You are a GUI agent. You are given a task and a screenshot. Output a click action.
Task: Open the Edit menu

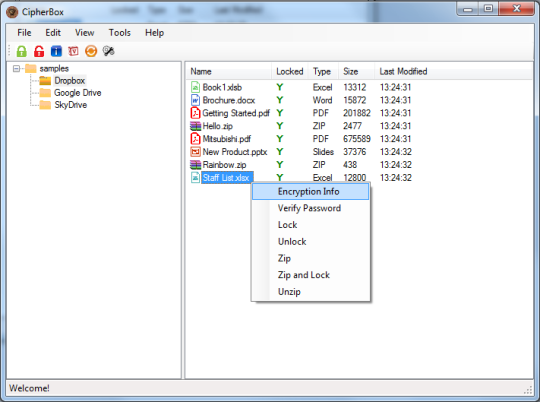point(53,33)
